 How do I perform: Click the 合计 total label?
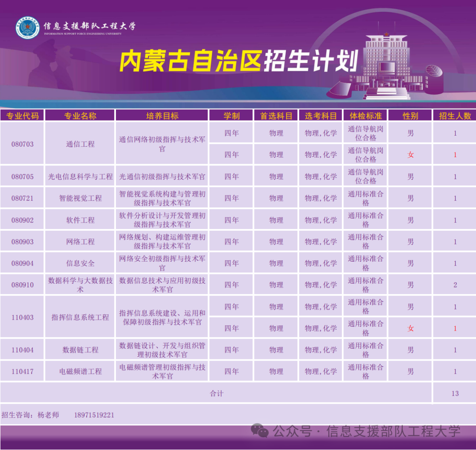click(x=216, y=394)
